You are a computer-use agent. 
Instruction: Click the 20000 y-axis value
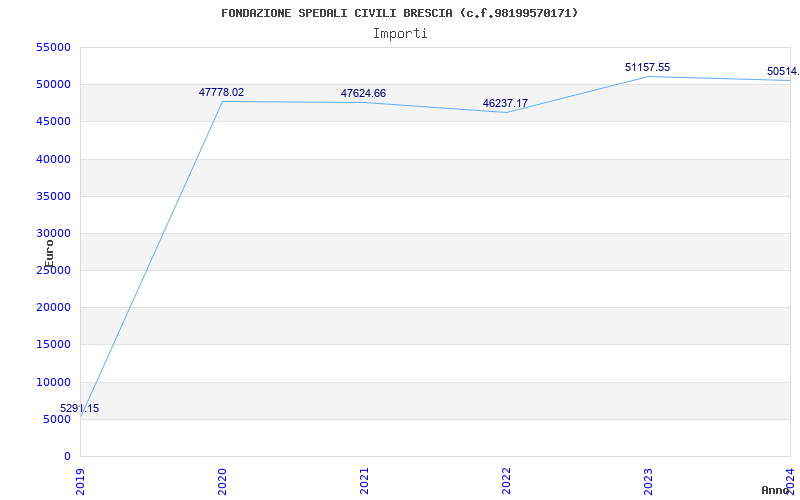pyautogui.click(x=54, y=307)
